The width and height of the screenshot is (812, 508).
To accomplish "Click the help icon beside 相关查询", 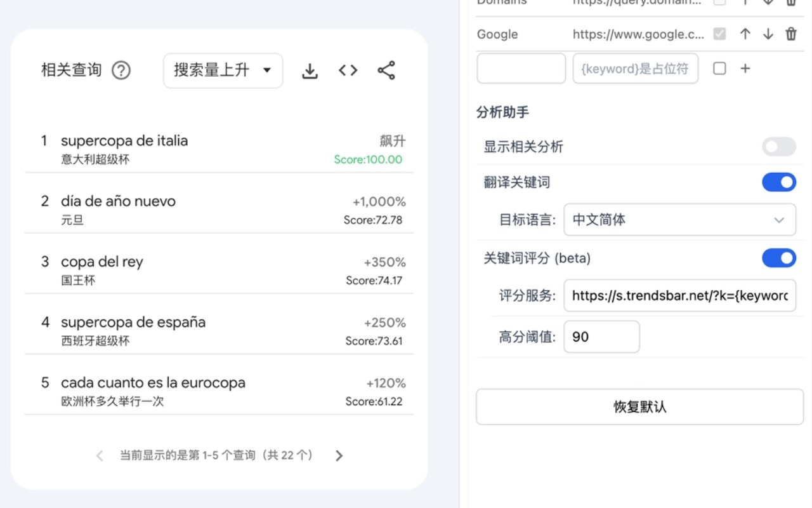I will (x=121, y=70).
